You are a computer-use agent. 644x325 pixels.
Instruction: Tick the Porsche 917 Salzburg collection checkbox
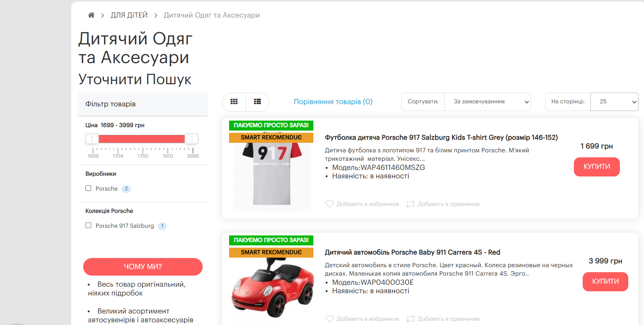click(x=88, y=225)
